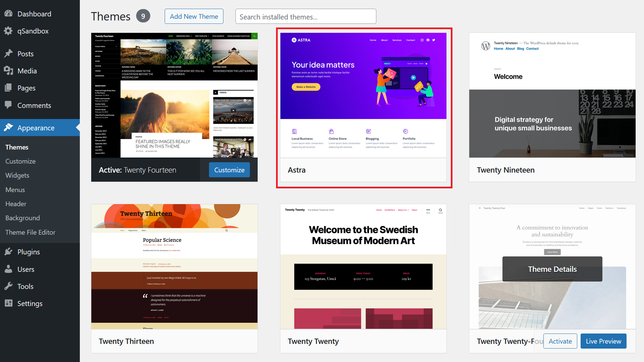Click Add New Theme button
This screenshot has width=644, height=362.
pyautogui.click(x=194, y=16)
